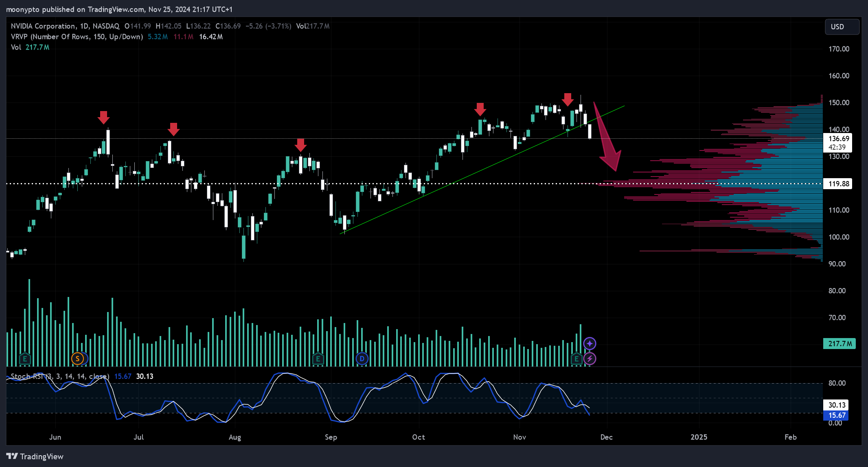The image size is (868, 467).
Task: Click the Dec label on time axis
Action: [x=606, y=437]
